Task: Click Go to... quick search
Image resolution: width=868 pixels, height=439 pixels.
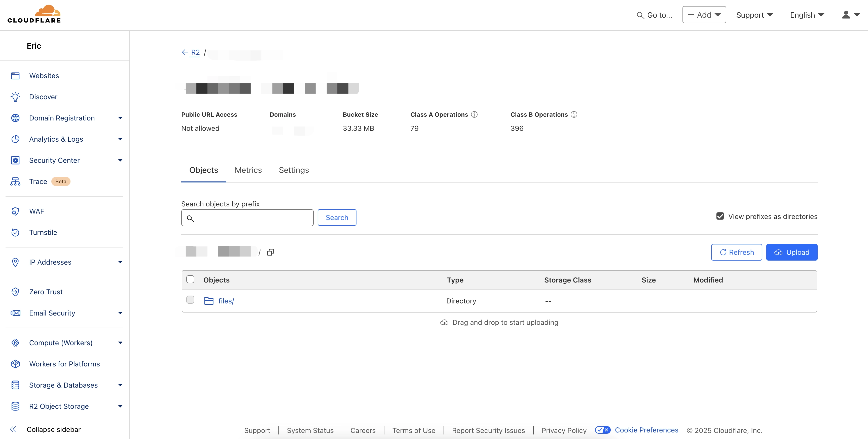Action: point(654,15)
